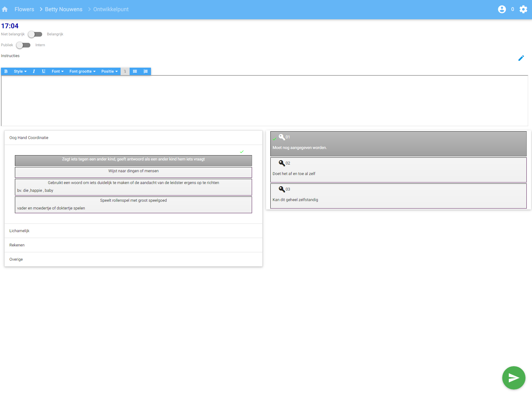Open the Font grootte dropdown
The width and height of the screenshot is (532, 396).
(82, 71)
